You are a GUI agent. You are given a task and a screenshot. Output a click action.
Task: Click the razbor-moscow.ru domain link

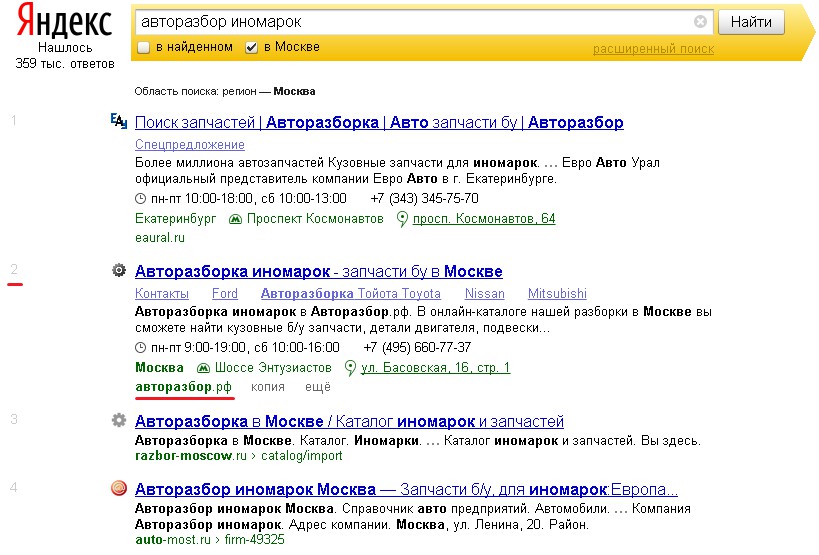point(191,456)
